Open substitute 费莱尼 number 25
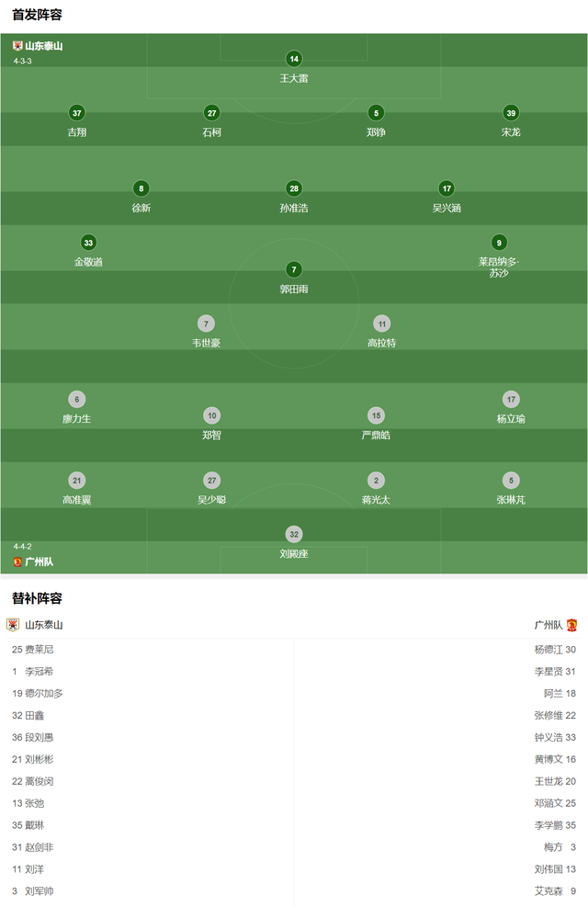The width and height of the screenshot is (588, 907). click(33, 650)
